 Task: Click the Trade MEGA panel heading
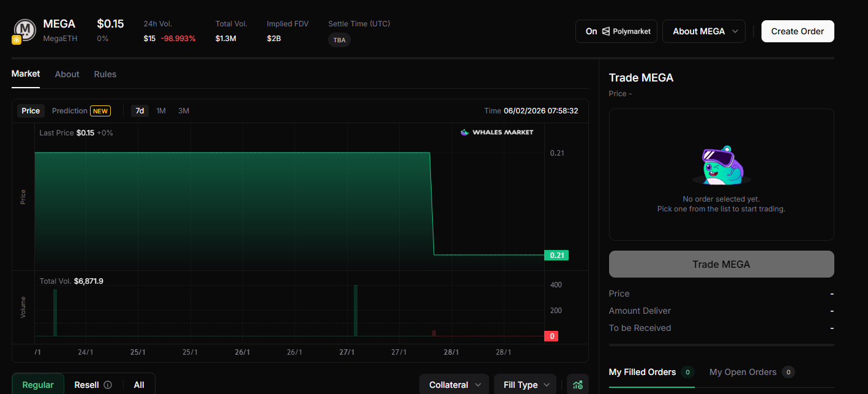pos(641,78)
